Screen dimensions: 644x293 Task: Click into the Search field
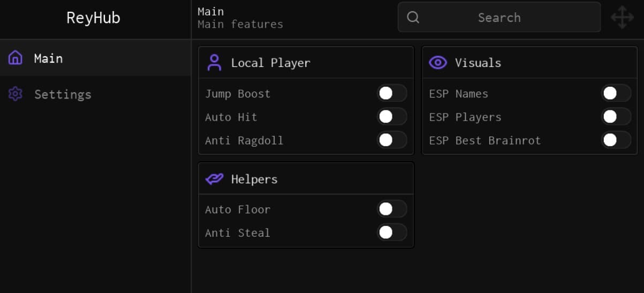pos(499,18)
